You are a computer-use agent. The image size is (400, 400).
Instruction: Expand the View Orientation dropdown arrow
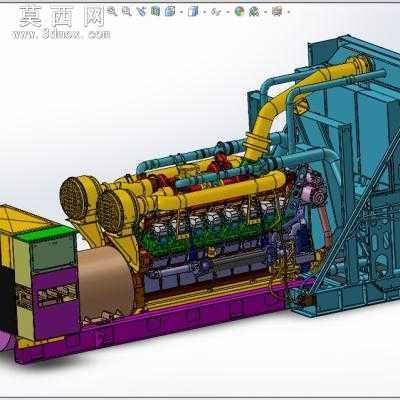(181, 12)
